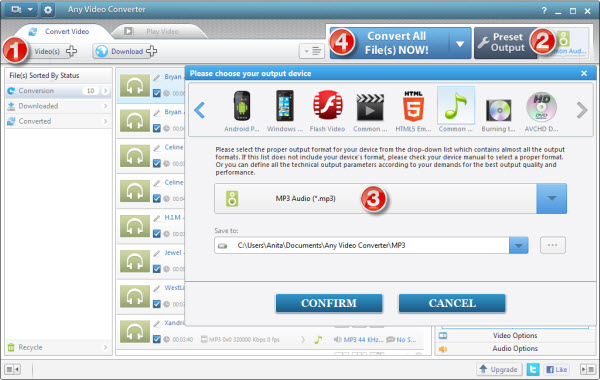The image size is (600, 380).
Task: Expand the Converted category arrow
Action: 105,121
